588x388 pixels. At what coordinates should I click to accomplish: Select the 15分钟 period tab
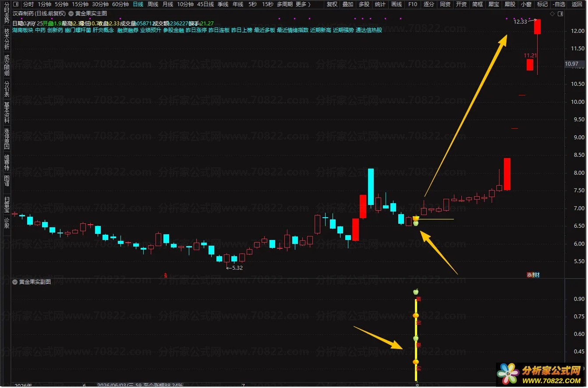click(x=80, y=4)
